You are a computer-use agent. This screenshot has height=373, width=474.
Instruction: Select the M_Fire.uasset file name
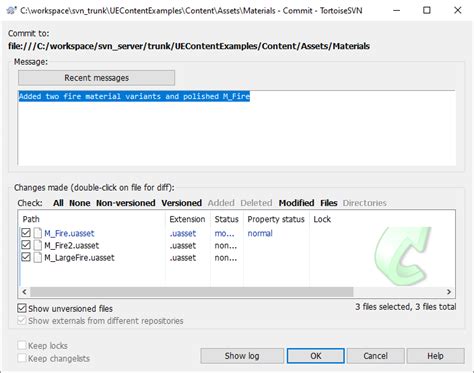69,233
